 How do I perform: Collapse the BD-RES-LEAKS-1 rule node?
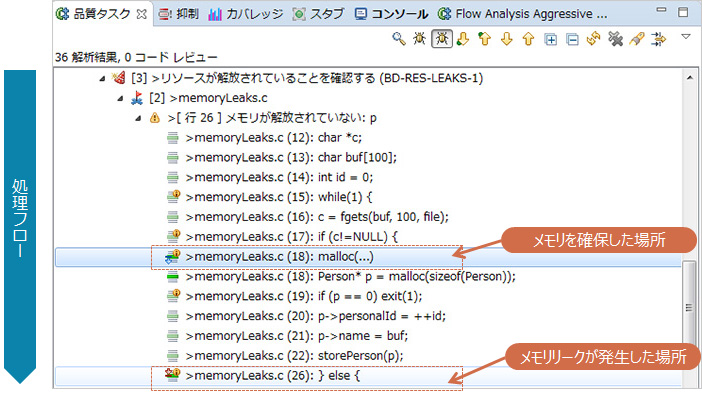tap(102, 79)
